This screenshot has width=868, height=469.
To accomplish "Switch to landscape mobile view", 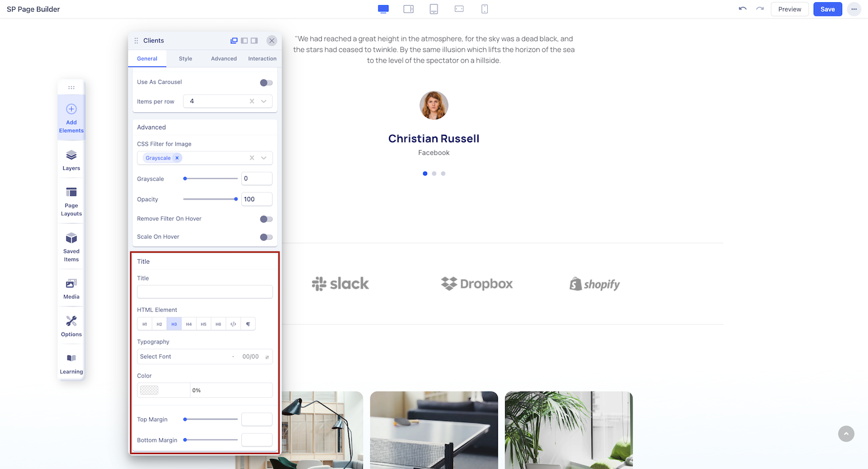I will 459,9.
